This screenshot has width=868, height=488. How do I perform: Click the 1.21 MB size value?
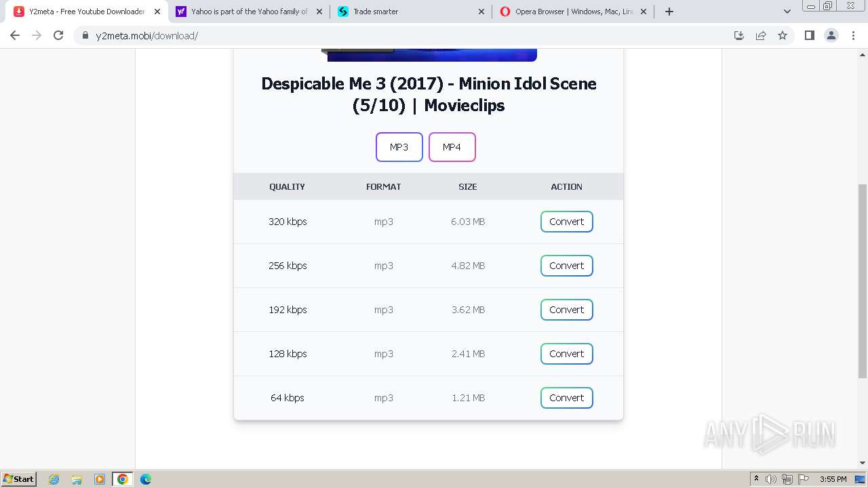pyautogui.click(x=468, y=398)
